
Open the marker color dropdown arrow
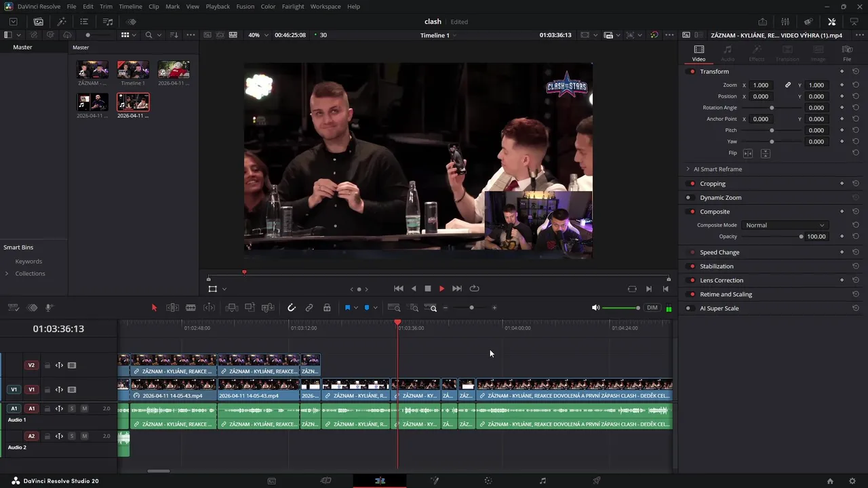tap(375, 308)
